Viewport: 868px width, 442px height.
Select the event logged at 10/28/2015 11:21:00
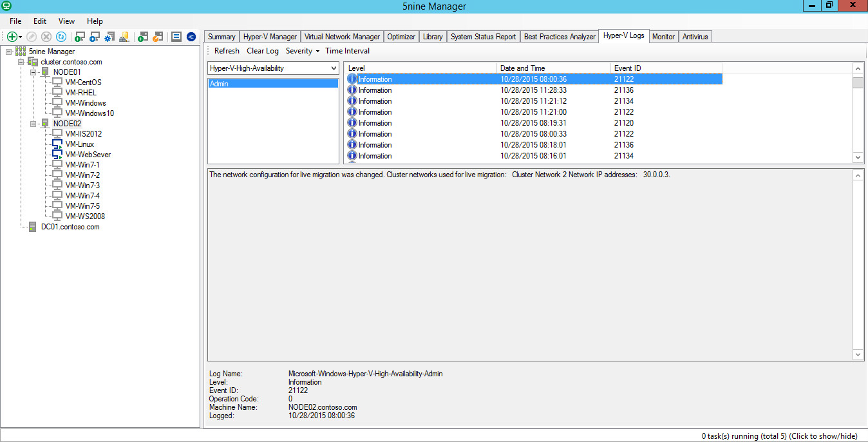point(534,112)
